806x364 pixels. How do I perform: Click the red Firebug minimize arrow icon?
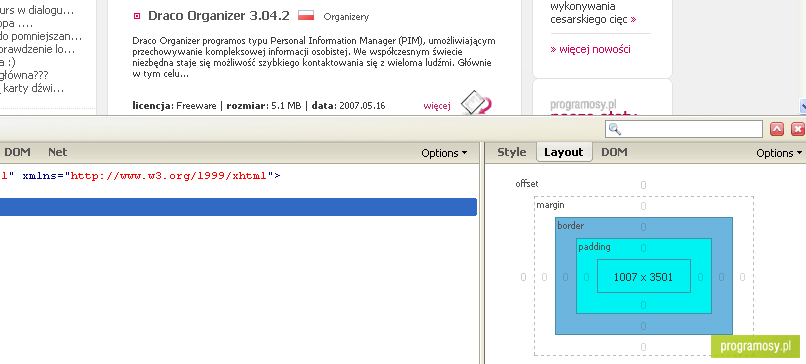(x=777, y=129)
